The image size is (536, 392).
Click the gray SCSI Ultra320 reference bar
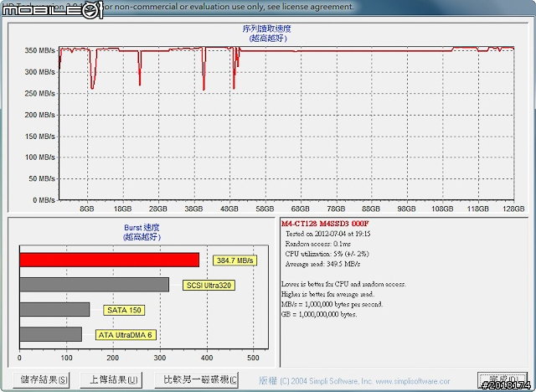pyautogui.click(x=94, y=285)
